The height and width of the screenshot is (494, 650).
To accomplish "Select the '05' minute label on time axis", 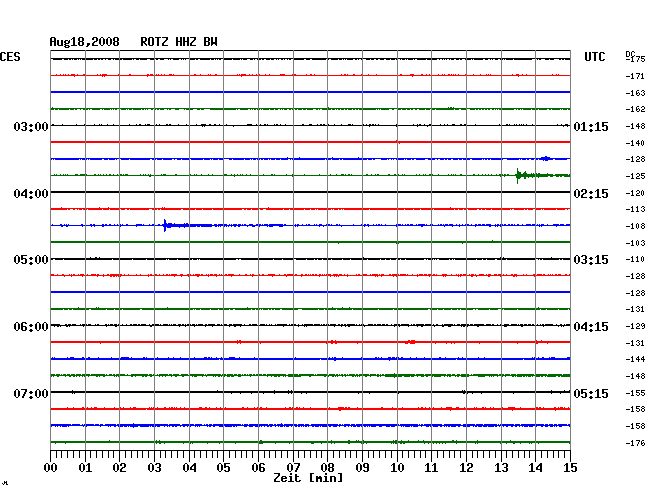I will coord(223,468).
